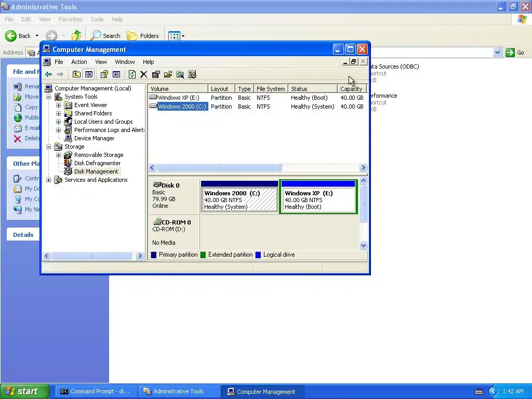Image resolution: width=532 pixels, height=399 pixels.
Task: Toggle the Show/Hide Console Tree button
Action: (89, 74)
